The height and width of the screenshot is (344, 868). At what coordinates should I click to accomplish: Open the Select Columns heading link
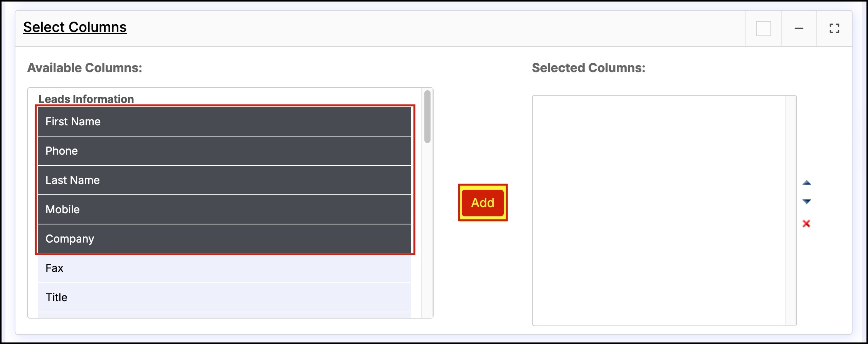click(x=75, y=27)
